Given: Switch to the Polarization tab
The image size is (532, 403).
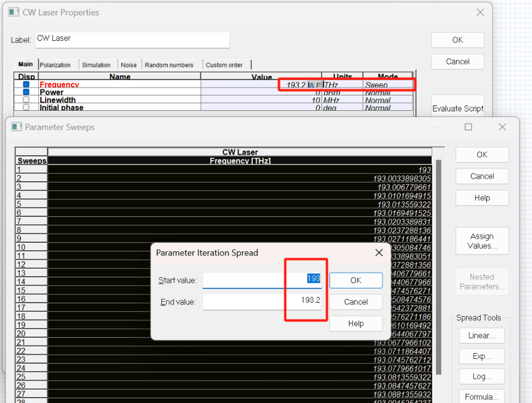Looking at the screenshot, I should point(55,65).
